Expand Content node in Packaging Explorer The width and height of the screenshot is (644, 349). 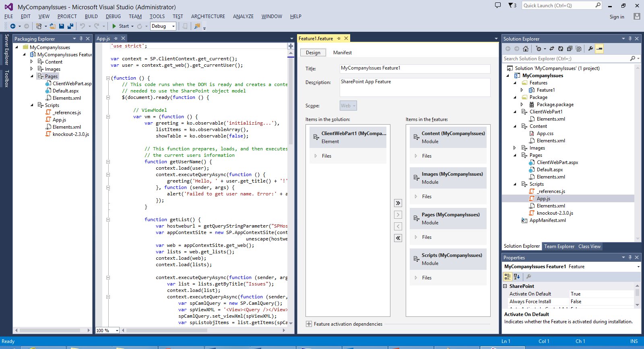pos(32,62)
